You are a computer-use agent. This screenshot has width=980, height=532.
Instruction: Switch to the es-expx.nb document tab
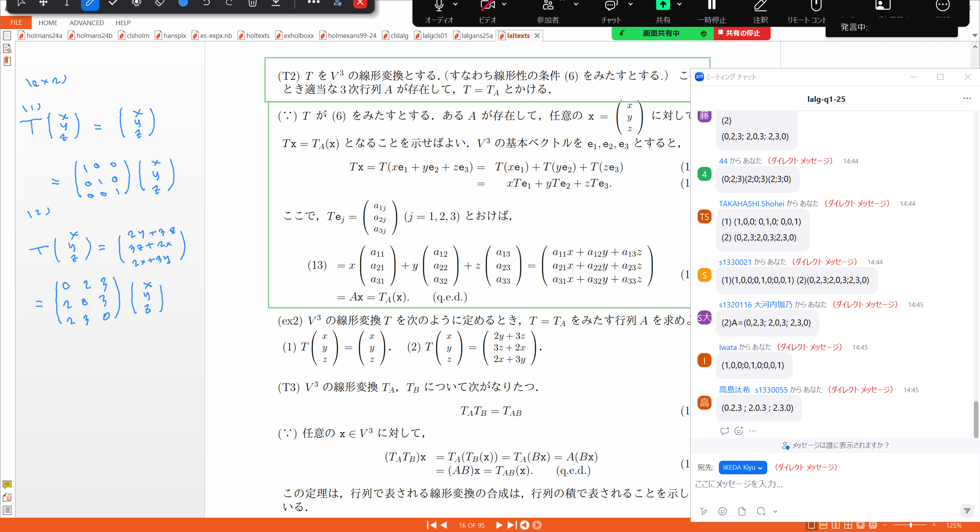coord(212,36)
